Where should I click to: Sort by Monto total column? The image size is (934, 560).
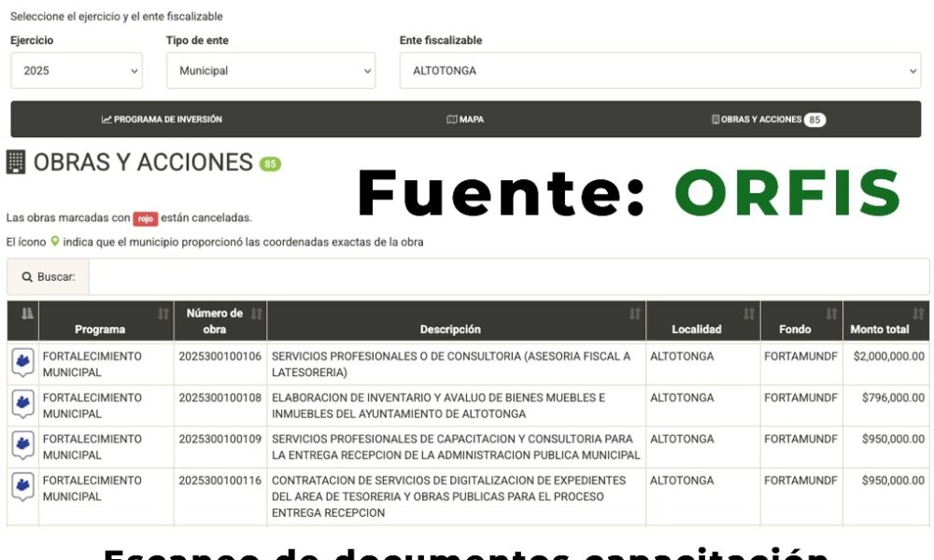919,314
